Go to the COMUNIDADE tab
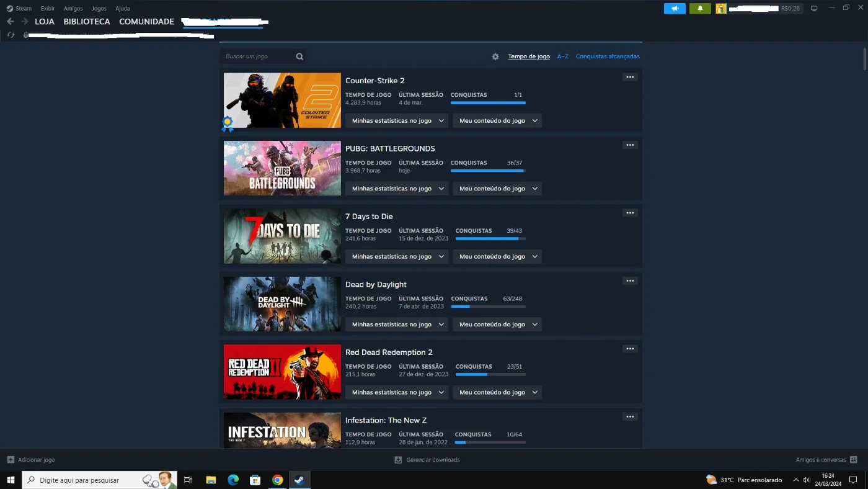The image size is (868, 489). click(x=146, y=21)
